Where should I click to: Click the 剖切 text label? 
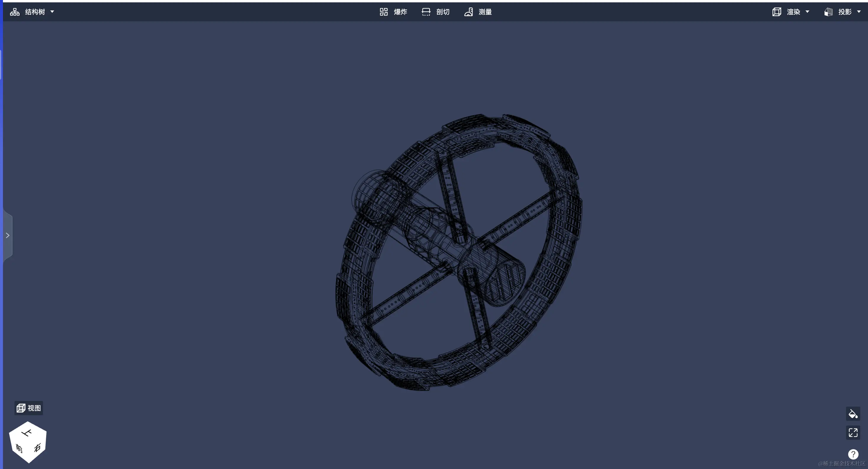[x=443, y=12]
